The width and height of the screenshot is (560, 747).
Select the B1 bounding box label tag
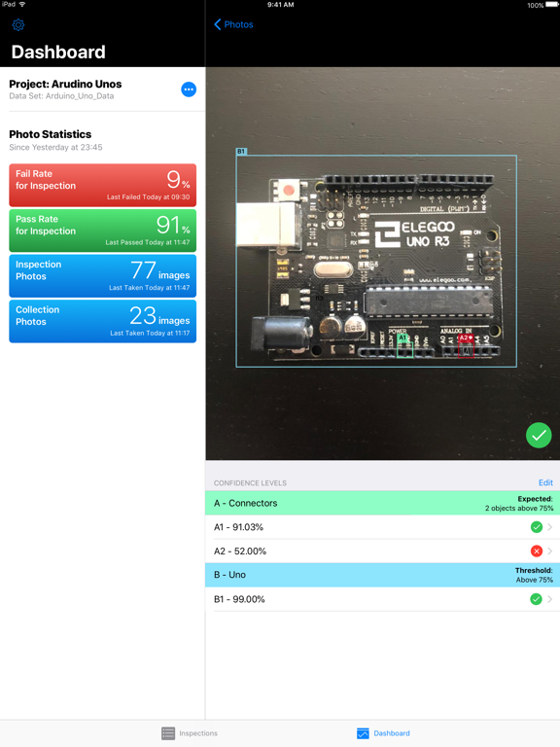[x=241, y=151]
